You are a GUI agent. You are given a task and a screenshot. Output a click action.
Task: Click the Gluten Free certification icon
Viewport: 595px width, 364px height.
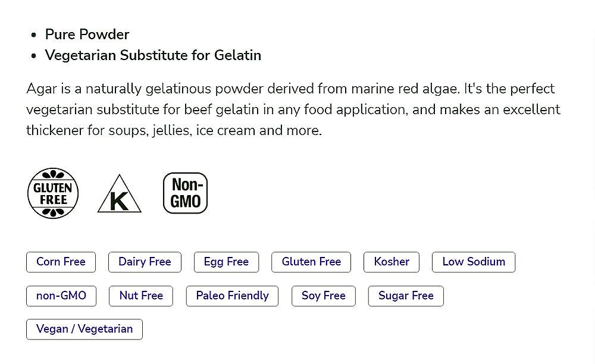click(x=53, y=193)
